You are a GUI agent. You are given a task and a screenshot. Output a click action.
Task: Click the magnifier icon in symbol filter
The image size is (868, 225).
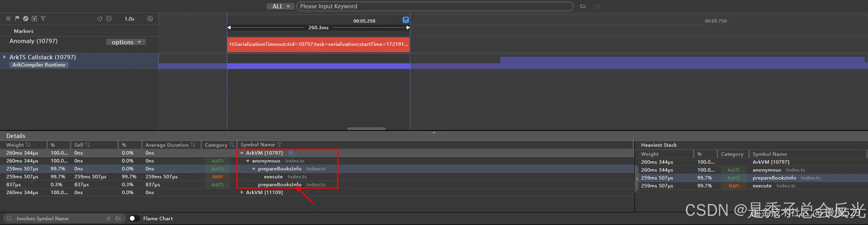pos(9,218)
